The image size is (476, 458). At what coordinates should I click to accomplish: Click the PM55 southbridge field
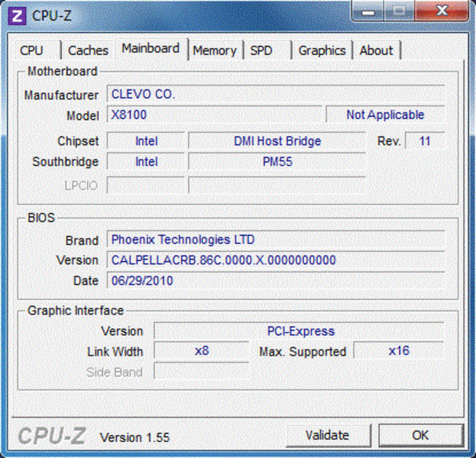point(277,162)
